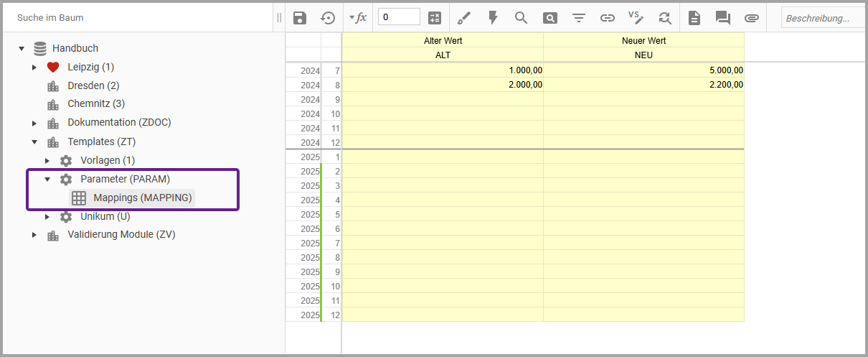
Task: Click the document page icon
Action: point(694,18)
